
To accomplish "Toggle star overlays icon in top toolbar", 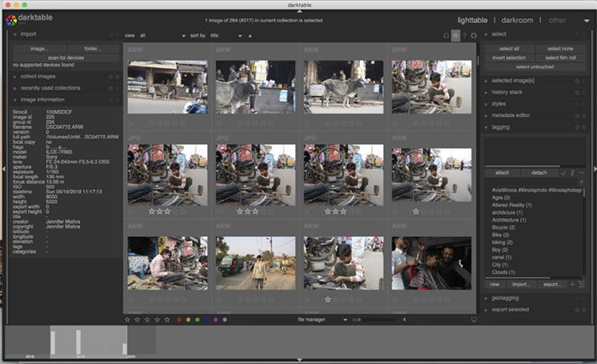I will pyautogui.click(x=455, y=36).
